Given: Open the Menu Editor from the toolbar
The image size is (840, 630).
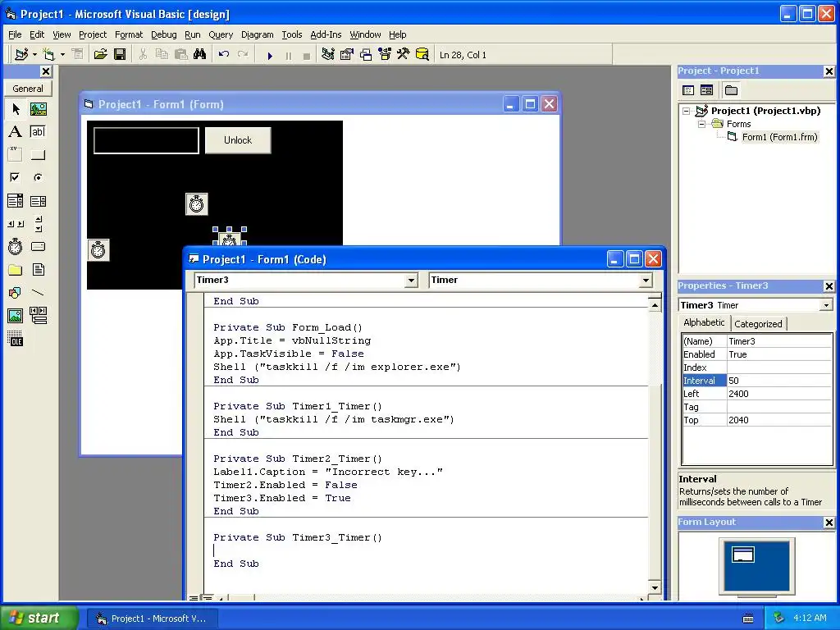Looking at the screenshot, I should pos(78,55).
